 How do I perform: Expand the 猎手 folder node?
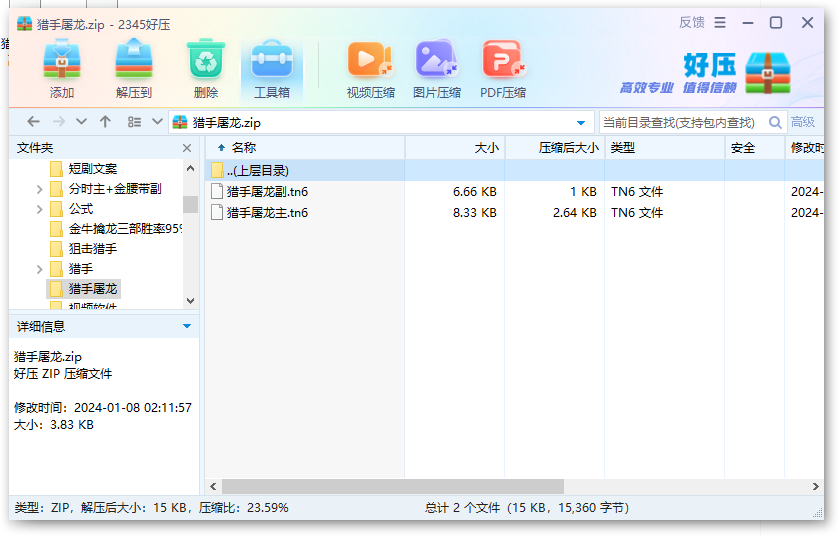(x=39, y=269)
